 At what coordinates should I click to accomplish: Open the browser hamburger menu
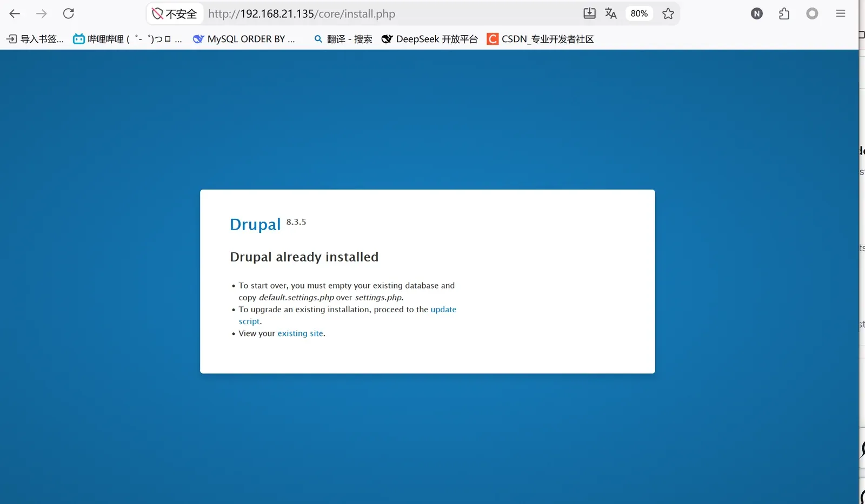coord(840,14)
